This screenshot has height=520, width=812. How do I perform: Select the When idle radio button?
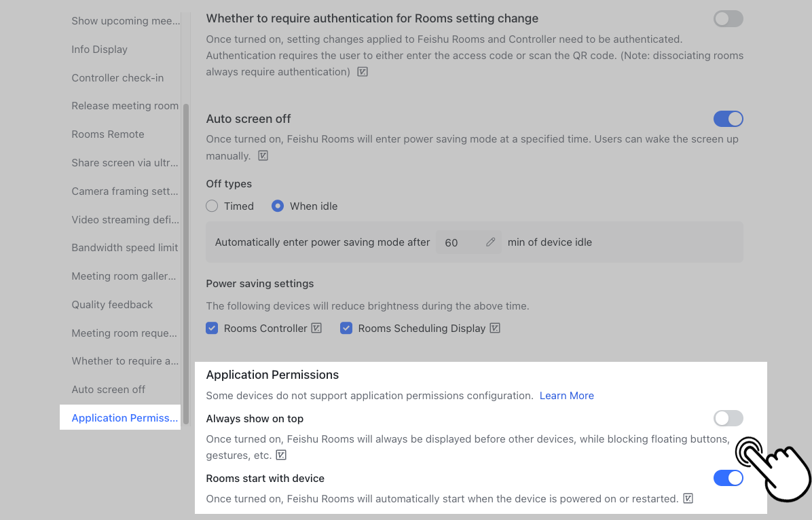pyautogui.click(x=278, y=206)
